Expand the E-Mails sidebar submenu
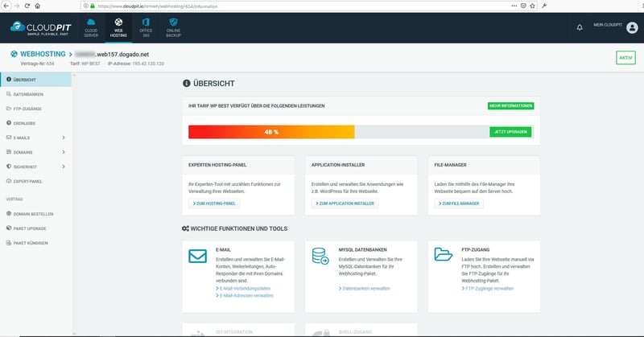Viewport: 644px width, 337px height. click(64, 138)
